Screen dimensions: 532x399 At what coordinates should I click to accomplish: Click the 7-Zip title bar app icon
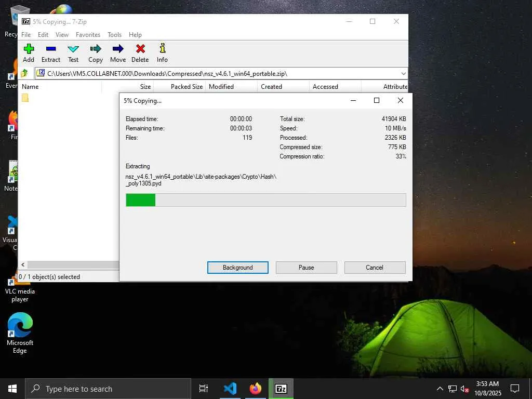point(26,21)
